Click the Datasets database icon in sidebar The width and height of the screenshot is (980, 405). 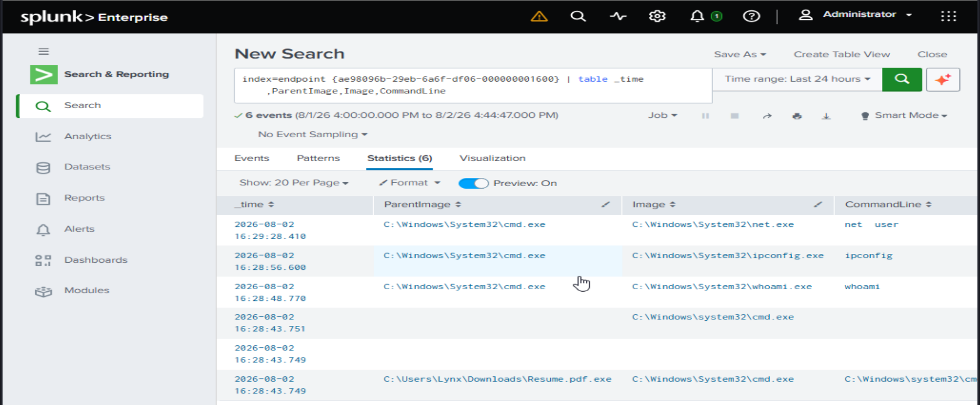pyautogui.click(x=43, y=168)
